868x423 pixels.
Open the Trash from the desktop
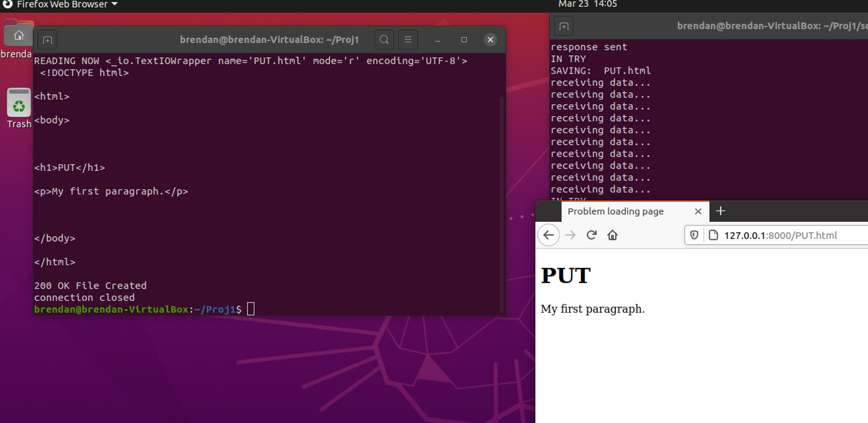tap(18, 105)
